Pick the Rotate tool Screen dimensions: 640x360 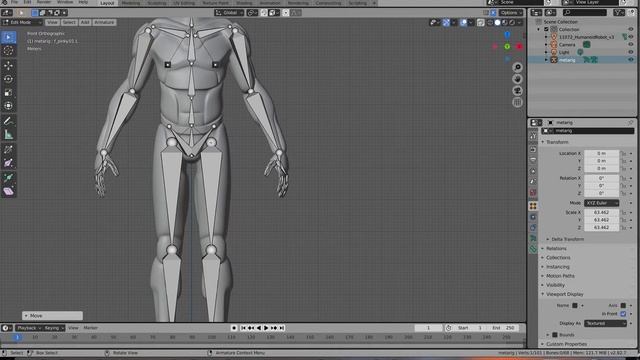pos(8,79)
